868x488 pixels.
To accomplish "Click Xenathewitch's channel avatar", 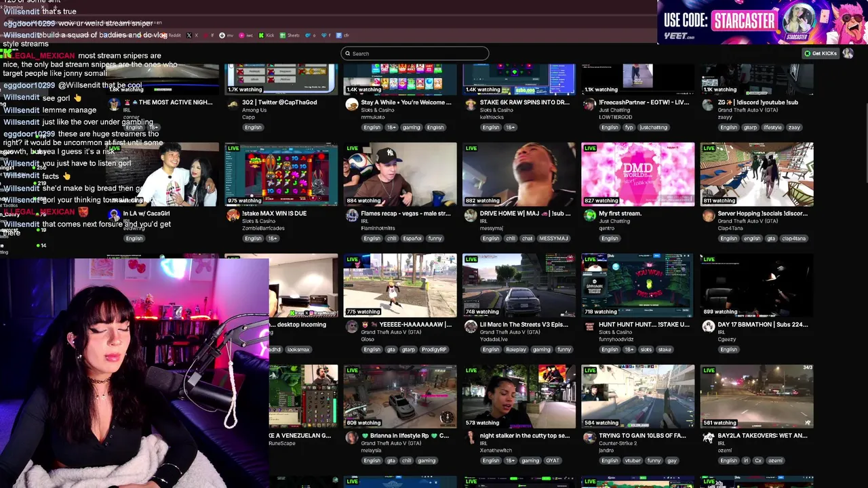I will tap(471, 438).
